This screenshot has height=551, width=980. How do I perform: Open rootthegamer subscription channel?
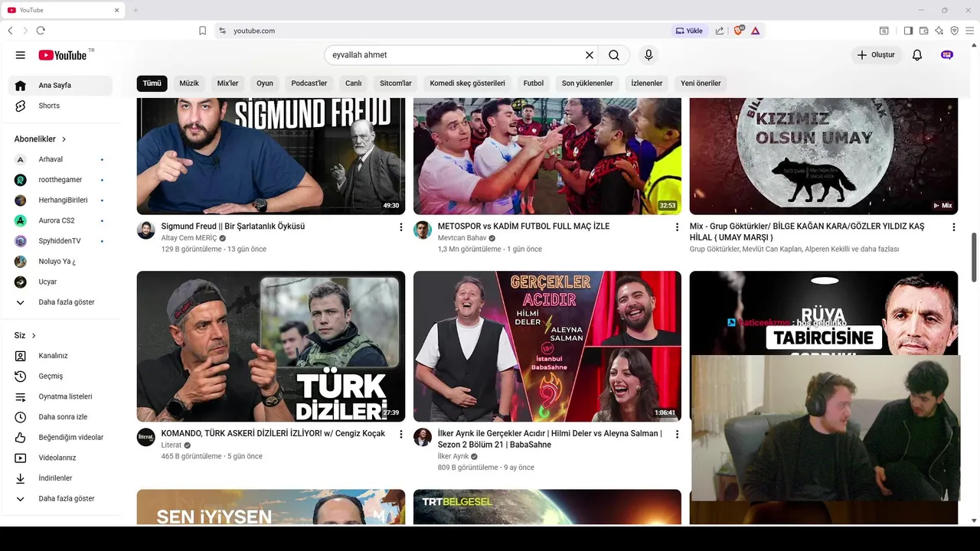(x=60, y=180)
